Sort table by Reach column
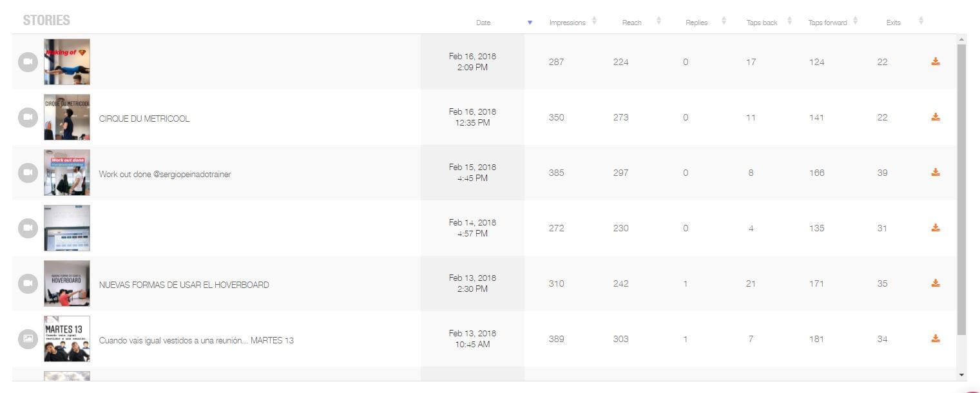 pyautogui.click(x=658, y=22)
